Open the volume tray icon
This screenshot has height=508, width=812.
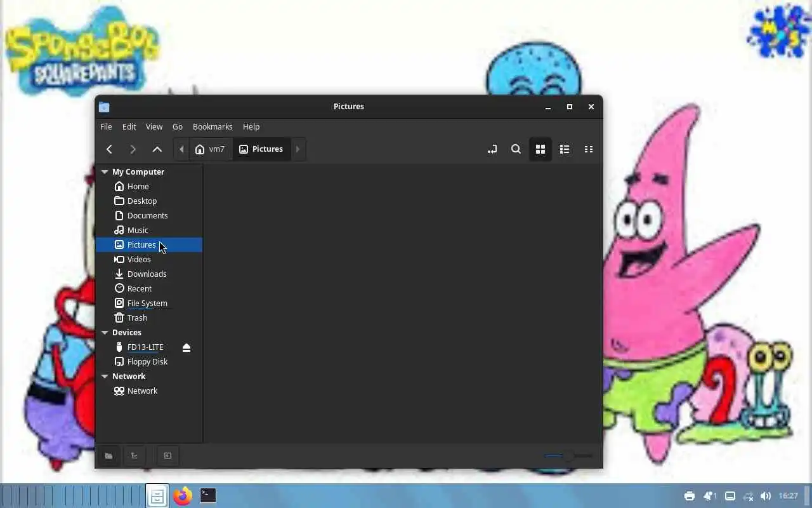[x=766, y=496]
